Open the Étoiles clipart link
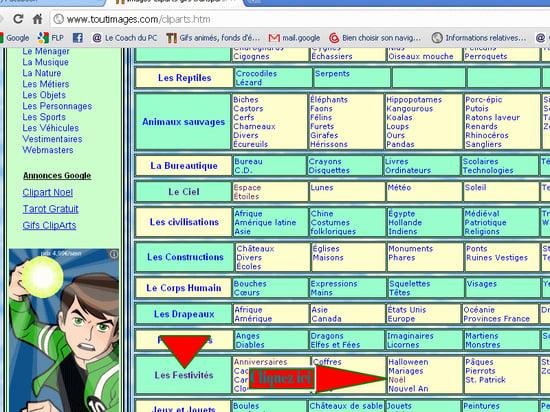Image resolution: width=550 pixels, height=412 pixels. [x=246, y=196]
